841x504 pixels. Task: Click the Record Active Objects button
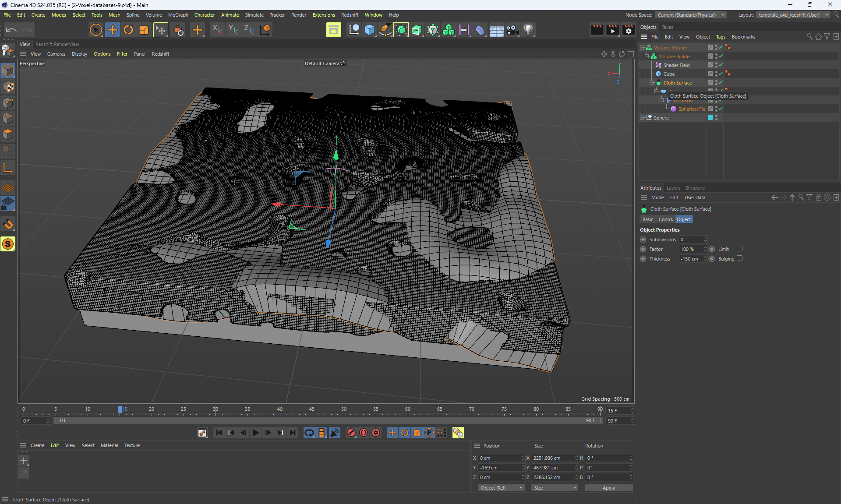point(351,433)
